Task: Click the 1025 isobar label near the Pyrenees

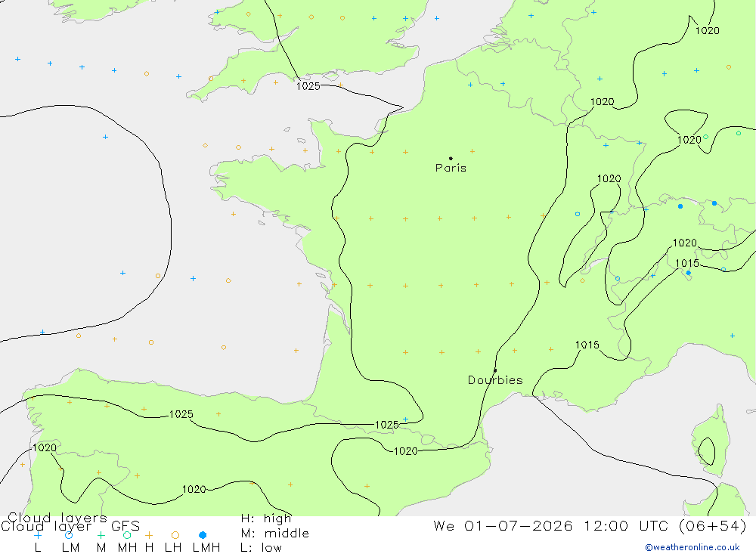Action: (386, 425)
